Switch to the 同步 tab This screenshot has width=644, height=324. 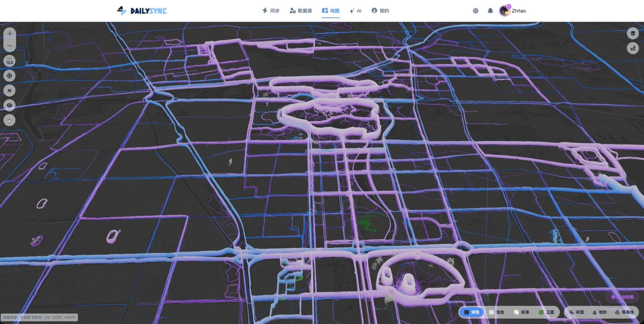click(271, 11)
